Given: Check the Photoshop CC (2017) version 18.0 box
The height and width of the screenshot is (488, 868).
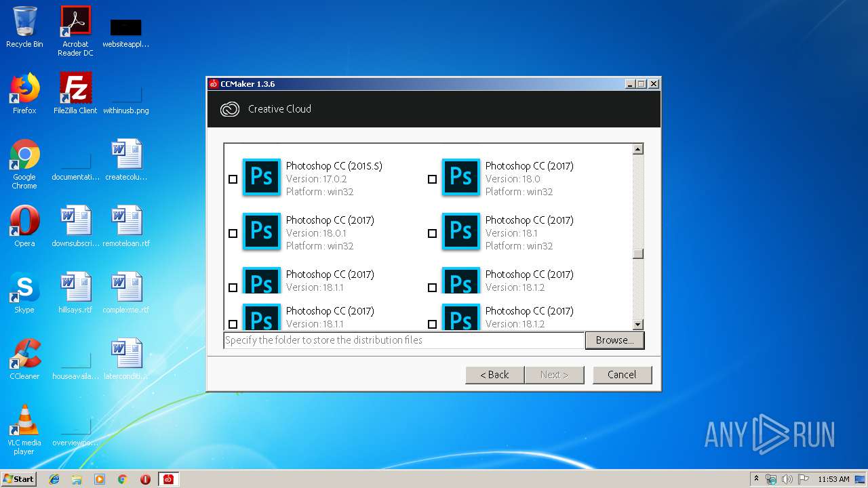Looking at the screenshot, I should click(x=432, y=180).
